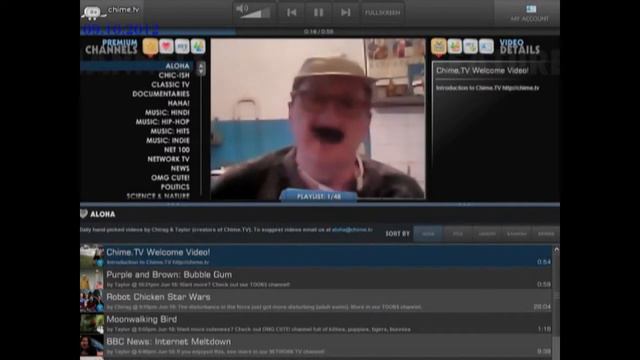The width and height of the screenshot is (640, 360).
Task: Play Chime.TV Welcome Video! in playlist
Action: [x=316, y=256]
